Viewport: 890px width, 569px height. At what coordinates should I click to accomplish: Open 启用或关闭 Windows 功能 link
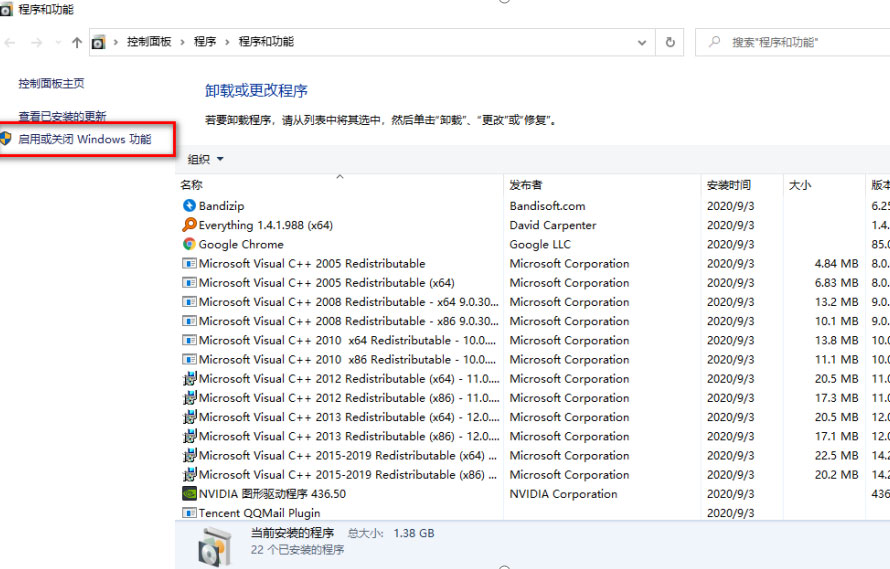pos(85,139)
